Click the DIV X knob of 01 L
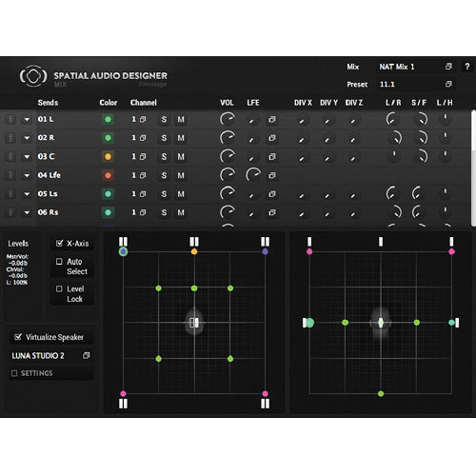The image size is (476, 476). click(x=302, y=120)
